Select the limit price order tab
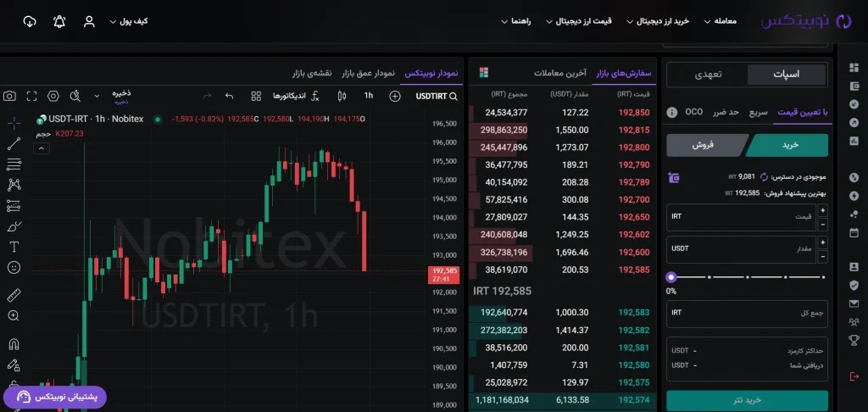This screenshot has width=868, height=412. pyautogui.click(x=803, y=112)
